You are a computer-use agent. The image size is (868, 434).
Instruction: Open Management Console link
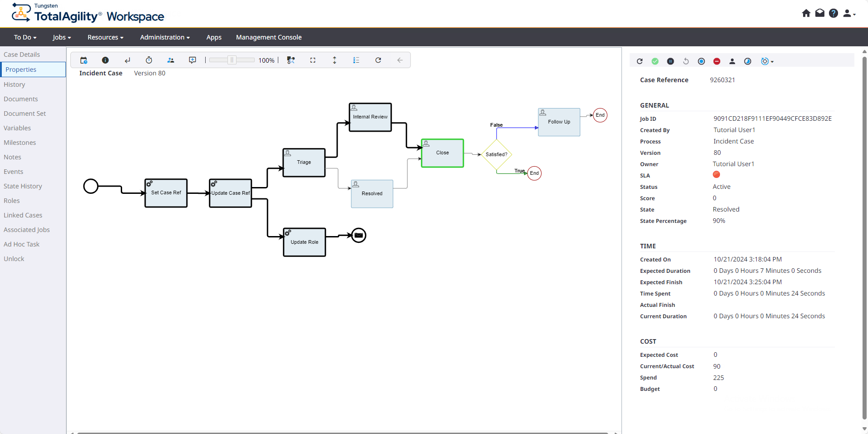(x=269, y=37)
